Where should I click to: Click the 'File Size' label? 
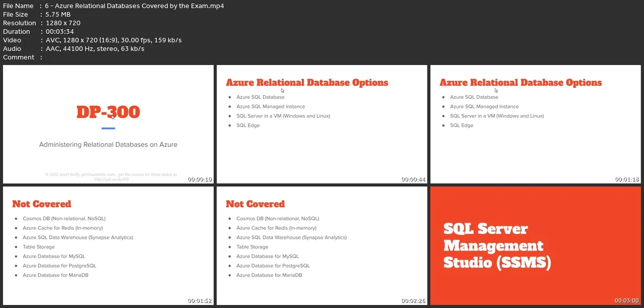pos(16,15)
